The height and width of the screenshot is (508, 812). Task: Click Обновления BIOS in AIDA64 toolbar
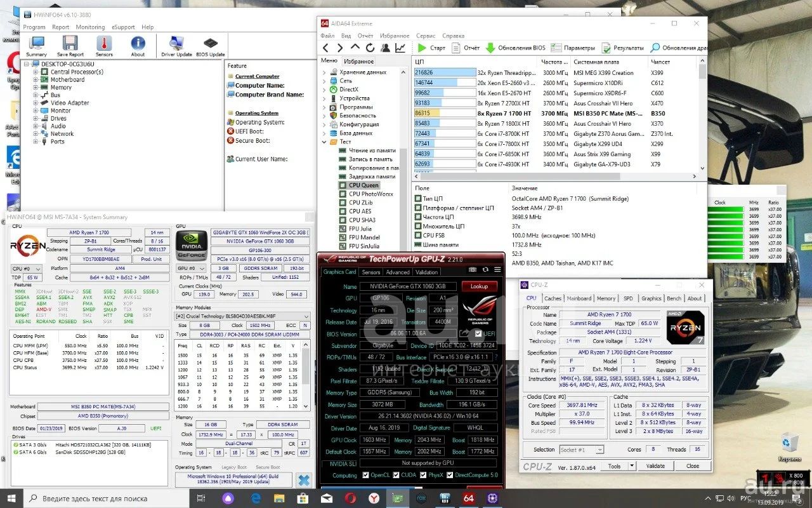(x=515, y=48)
